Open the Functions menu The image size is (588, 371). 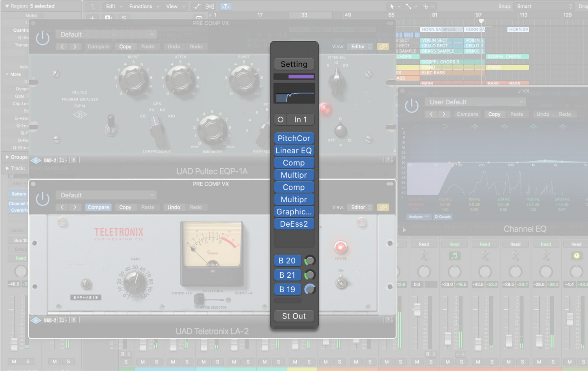pos(144,6)
